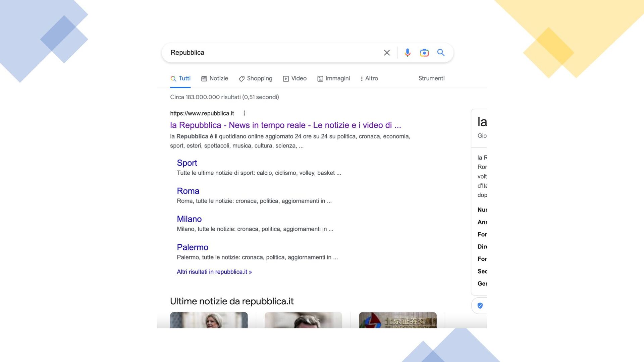Clear the search box with X icon
This screenshot has height=362, width=644.
pos(387,53)
